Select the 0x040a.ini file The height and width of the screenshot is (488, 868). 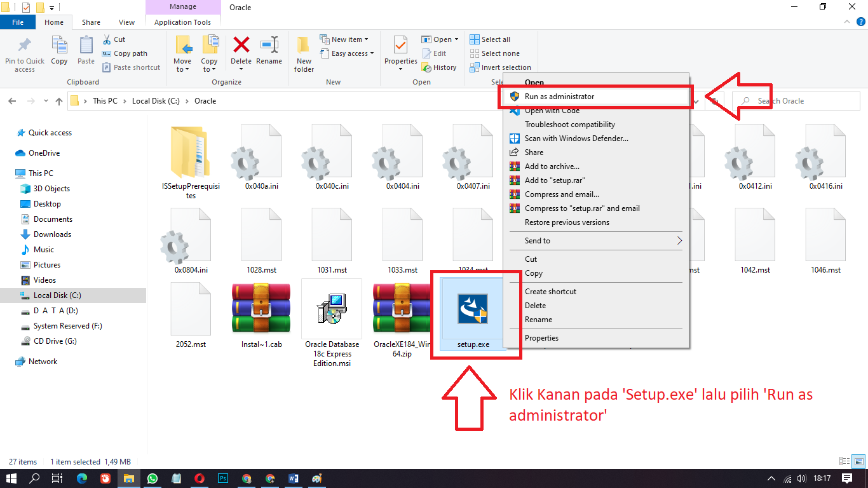262,158
